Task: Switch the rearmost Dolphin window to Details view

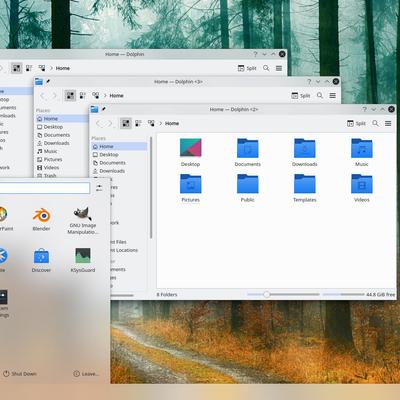Action: (x=42, y=68)
